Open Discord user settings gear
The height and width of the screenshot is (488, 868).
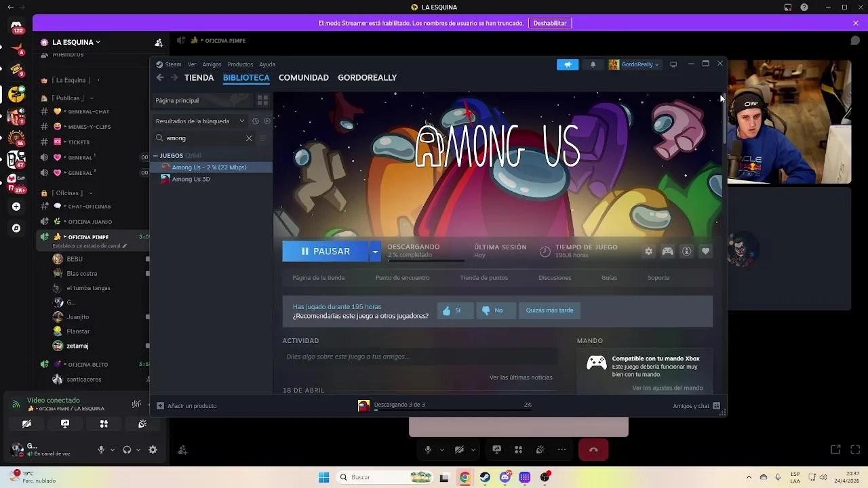click(153, 449)
